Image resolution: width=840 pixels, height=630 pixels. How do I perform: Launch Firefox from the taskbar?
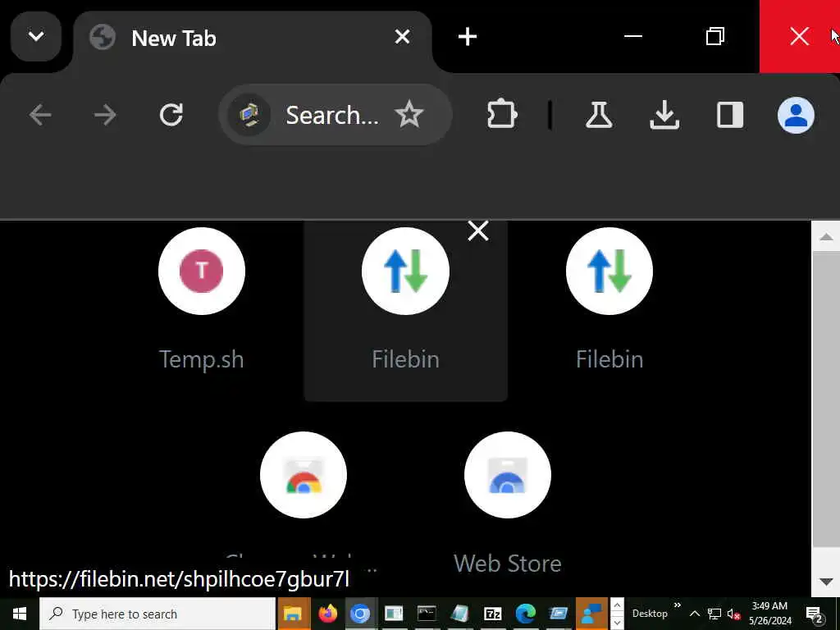327,614
